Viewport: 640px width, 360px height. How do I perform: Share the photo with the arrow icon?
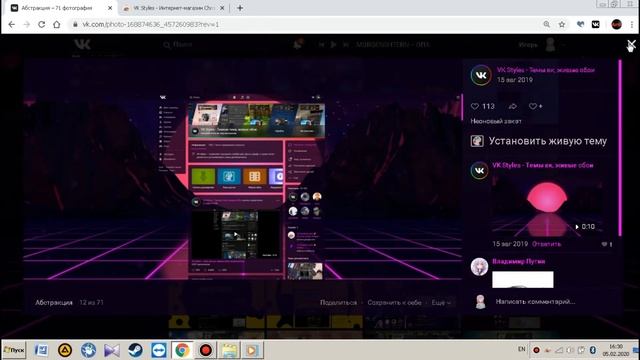[x=513, y=106]
